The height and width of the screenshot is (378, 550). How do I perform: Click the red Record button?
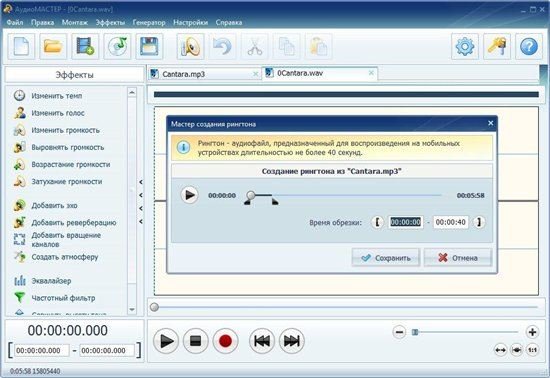225,341
